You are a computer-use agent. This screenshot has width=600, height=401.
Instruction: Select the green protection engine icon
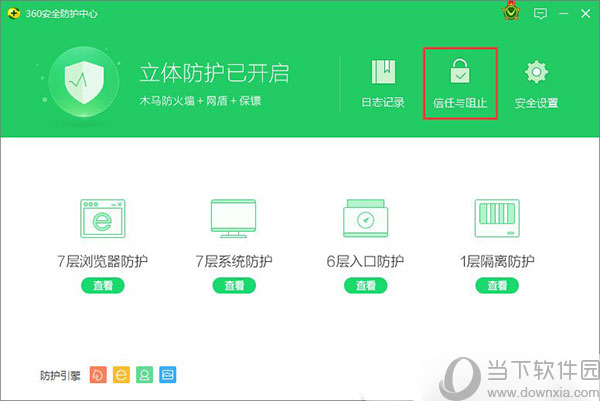point(144,375)
